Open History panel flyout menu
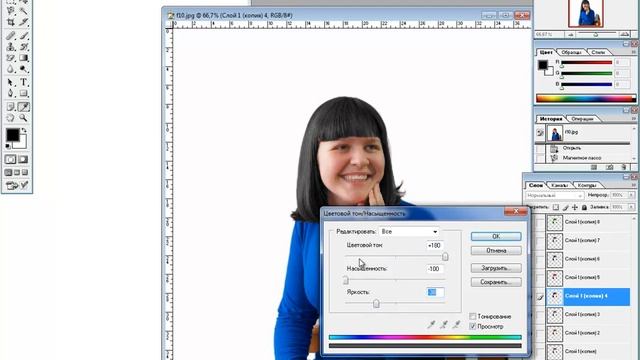This screenshot has height=360, width=640. point(634,119)
